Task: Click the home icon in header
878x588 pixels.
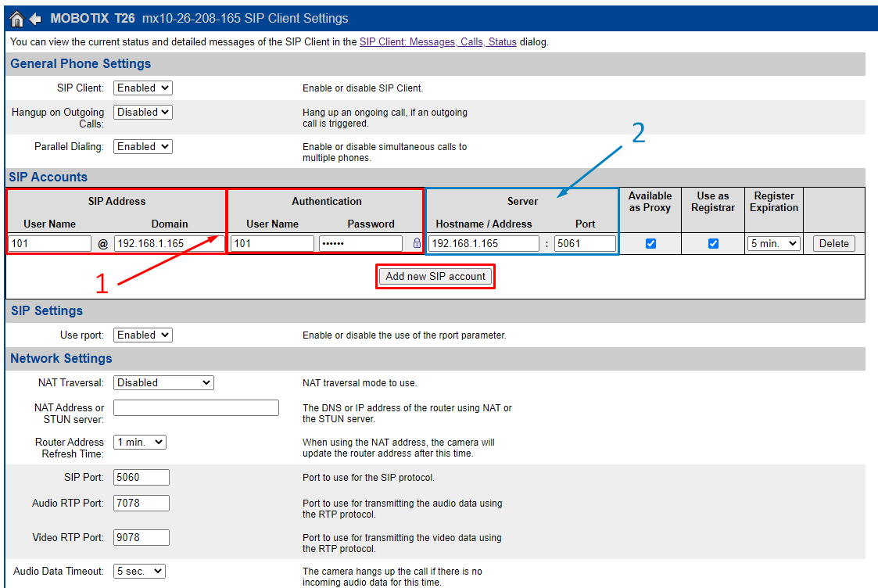Action: (x=16, y=19)
